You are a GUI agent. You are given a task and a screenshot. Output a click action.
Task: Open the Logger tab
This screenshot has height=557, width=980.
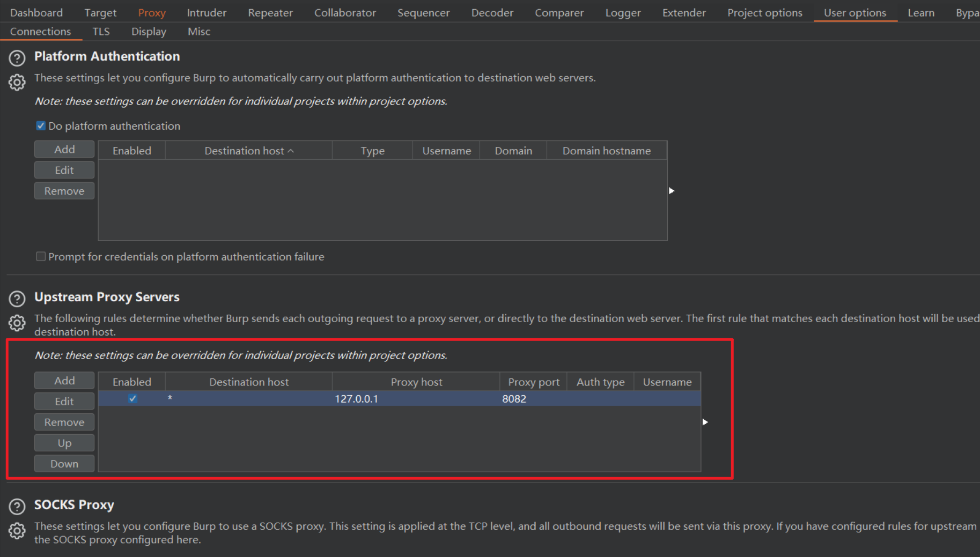pos(623,12)
